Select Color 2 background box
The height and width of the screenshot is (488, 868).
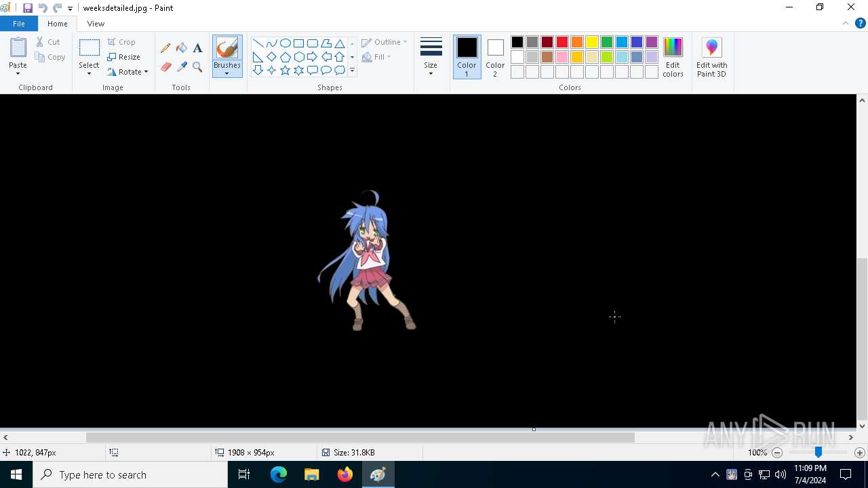pyautogui.click(x=495, y=57)
